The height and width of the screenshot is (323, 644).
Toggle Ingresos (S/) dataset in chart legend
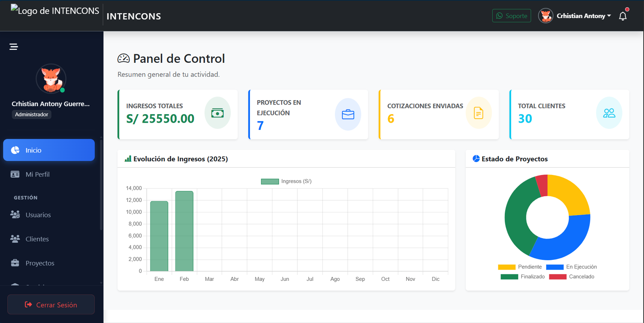point(286,181)
